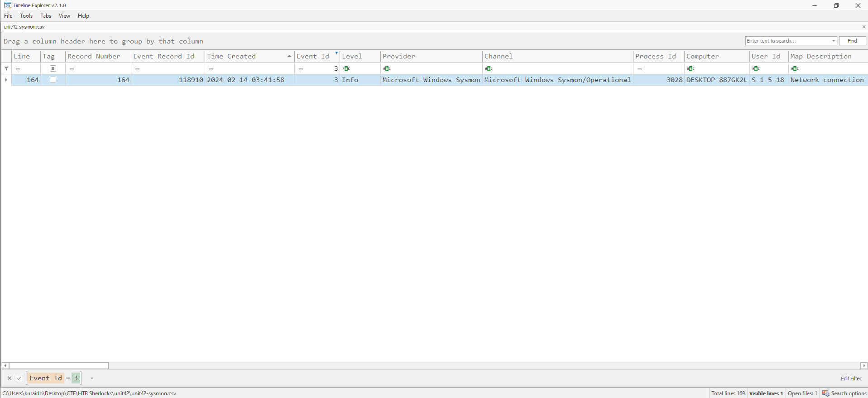The height and width of the screenshot is (398, 868).
Task: Click the Search options icon in status bar
Action: 825,393
